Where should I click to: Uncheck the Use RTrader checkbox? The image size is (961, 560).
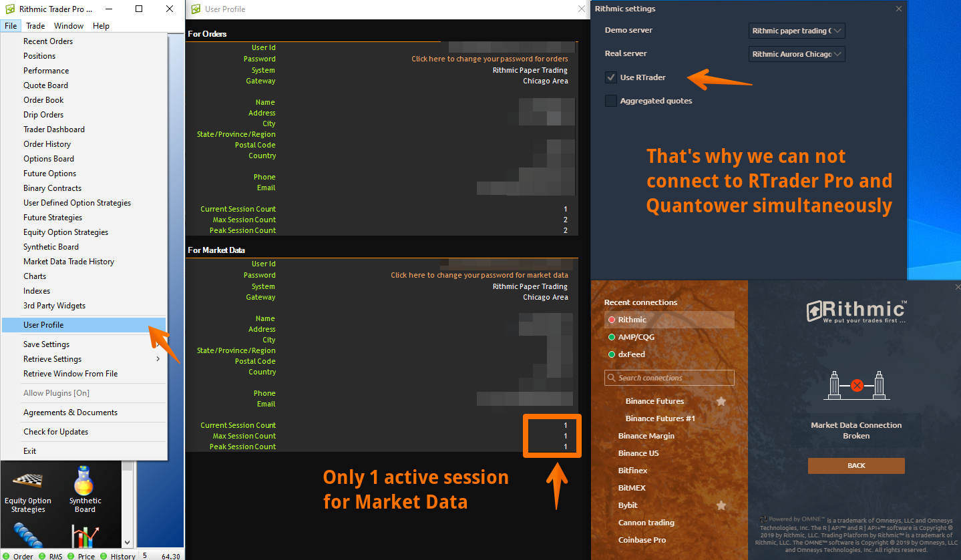click(610, 77)
